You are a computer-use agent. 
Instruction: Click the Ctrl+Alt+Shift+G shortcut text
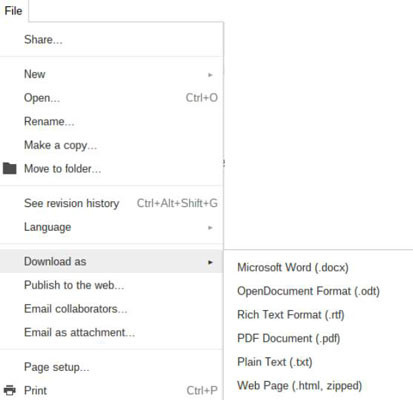pyautogui.click(x=177, y=203)
